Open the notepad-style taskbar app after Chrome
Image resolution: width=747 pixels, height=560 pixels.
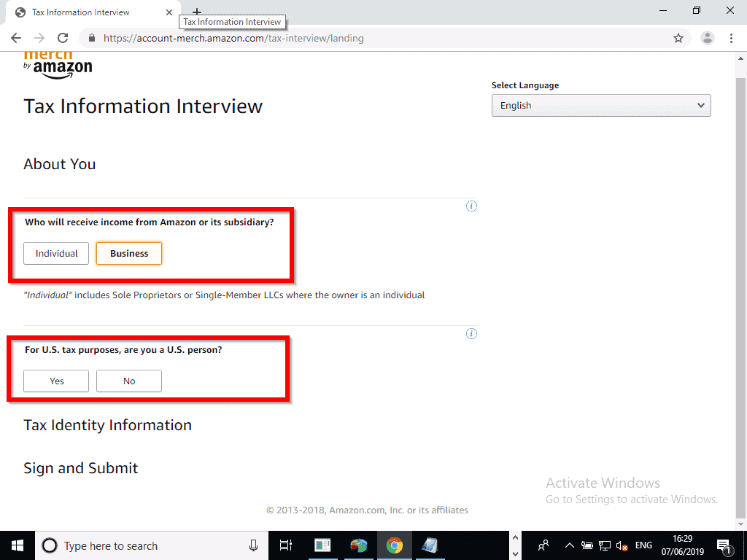[x=430, y=545]
